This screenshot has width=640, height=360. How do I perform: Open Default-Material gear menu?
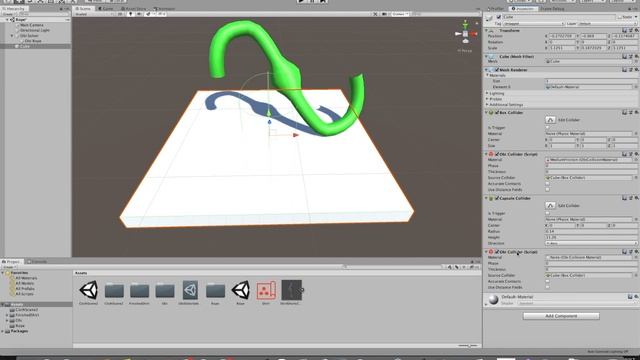[x=636, y=297]
